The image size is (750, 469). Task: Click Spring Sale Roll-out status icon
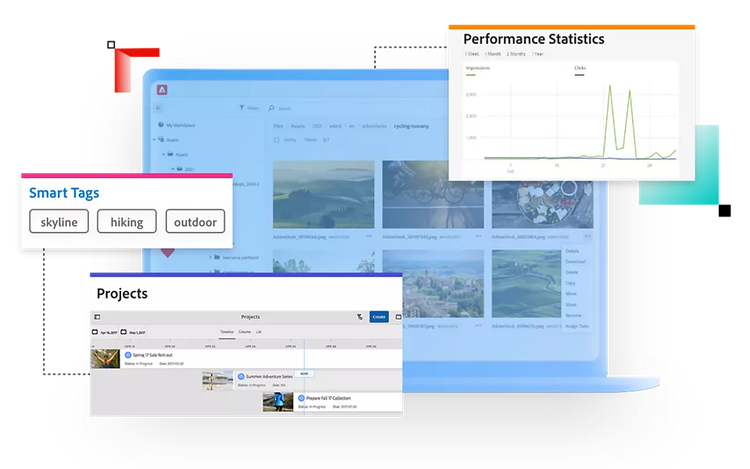tap(128, 355)
